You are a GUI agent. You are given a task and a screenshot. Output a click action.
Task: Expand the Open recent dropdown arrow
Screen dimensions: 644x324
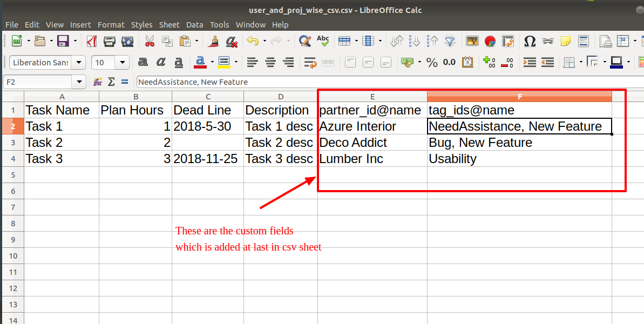[52, 40]
